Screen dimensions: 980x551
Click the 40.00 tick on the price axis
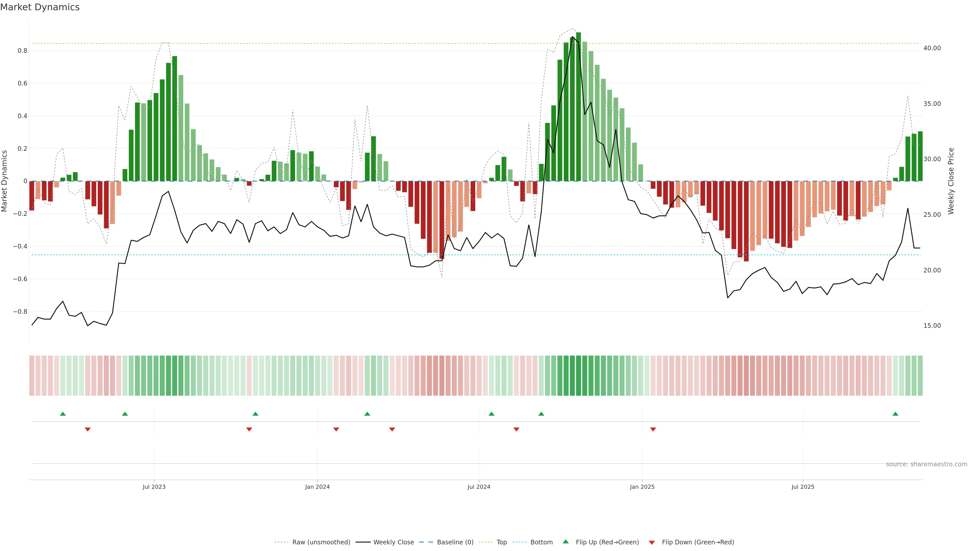tap(932, 48)
